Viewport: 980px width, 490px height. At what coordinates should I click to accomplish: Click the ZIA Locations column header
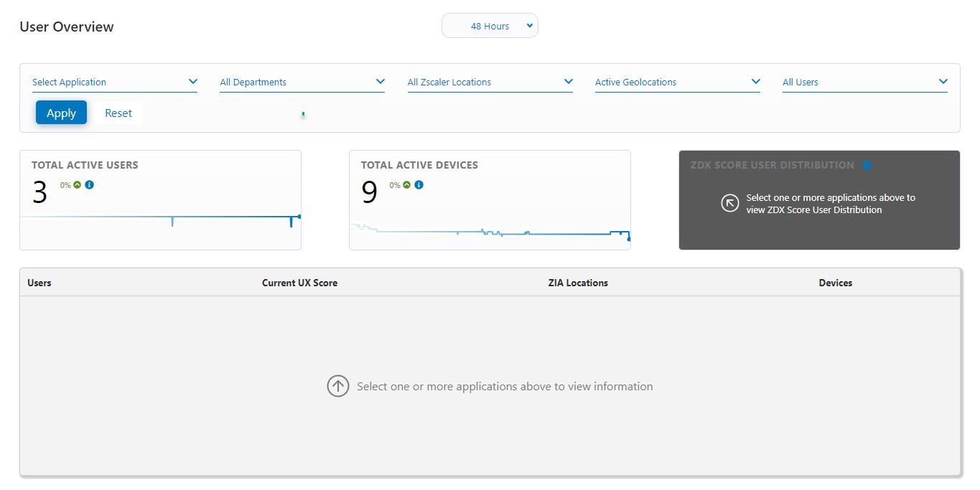tap(578, 283)
